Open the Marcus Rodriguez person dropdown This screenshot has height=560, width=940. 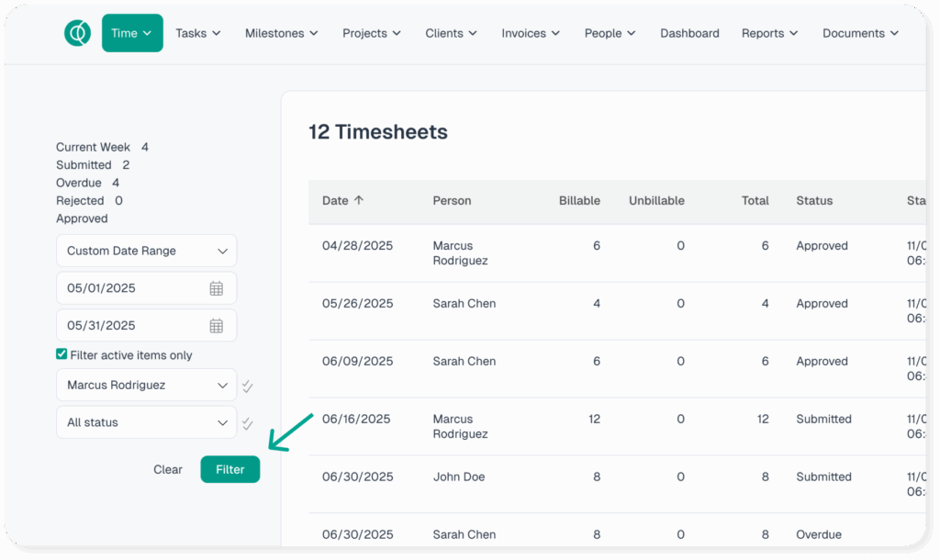pos(146,386)
